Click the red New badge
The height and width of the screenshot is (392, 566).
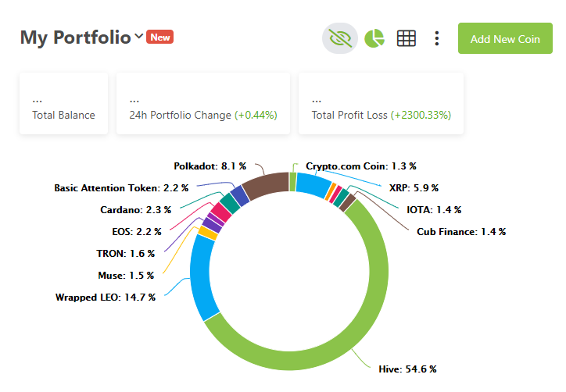coord(160,37)
